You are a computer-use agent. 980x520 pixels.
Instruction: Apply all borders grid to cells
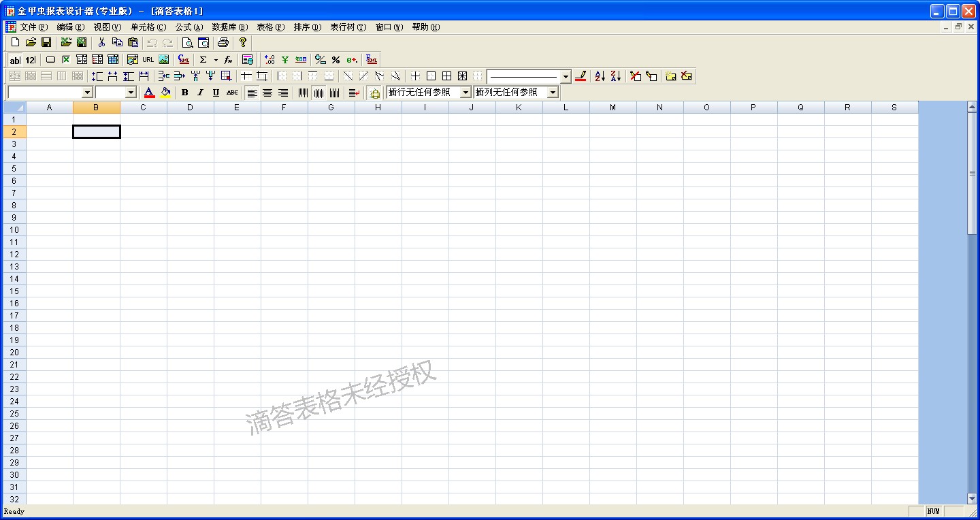pyautogui.click(x=446, y=76)
